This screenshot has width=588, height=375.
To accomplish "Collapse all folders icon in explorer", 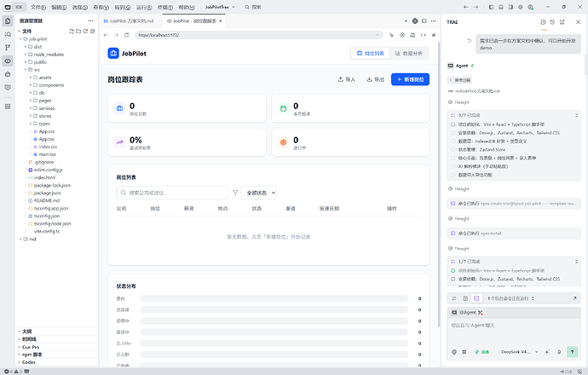I will point(93,32).
